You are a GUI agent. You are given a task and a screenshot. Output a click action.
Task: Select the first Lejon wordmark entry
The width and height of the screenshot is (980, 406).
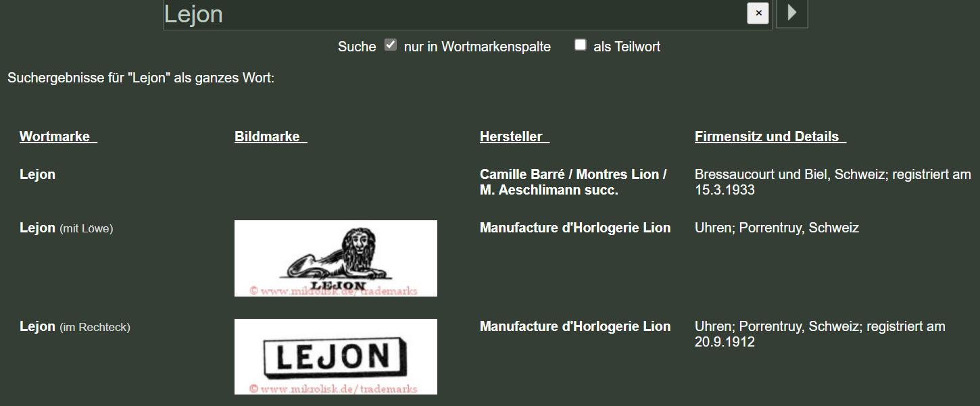(x=37, y=174)
